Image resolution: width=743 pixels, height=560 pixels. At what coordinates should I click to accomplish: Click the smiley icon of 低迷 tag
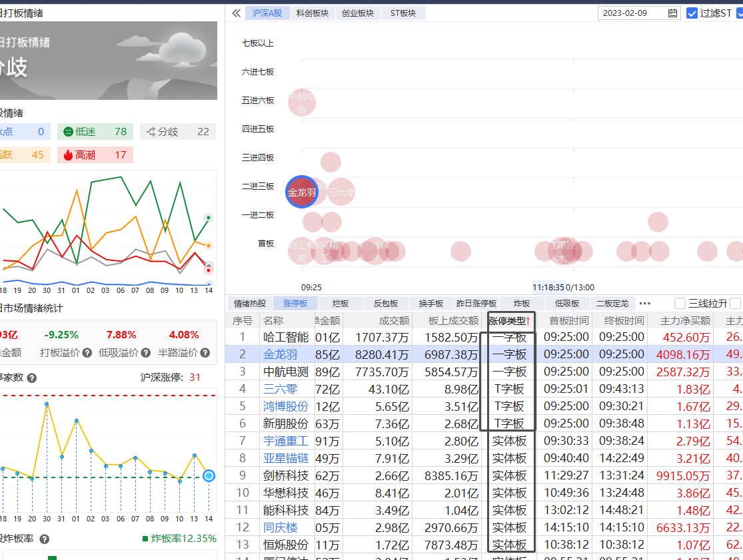tap(68, 132)
